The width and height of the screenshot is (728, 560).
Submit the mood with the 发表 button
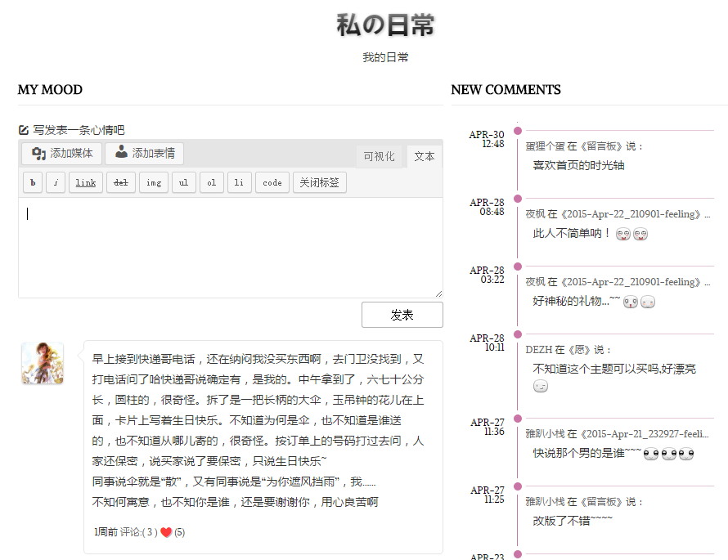(402, 315)
